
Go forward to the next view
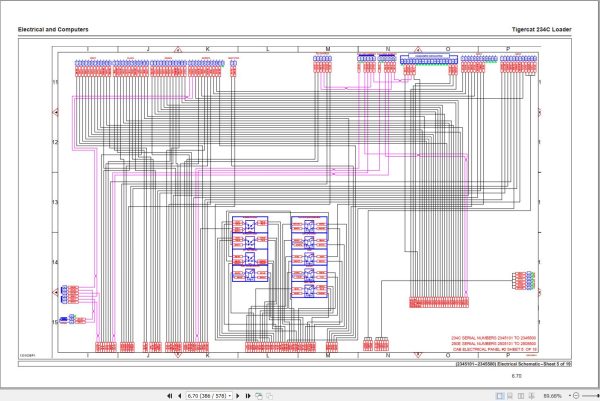coord(269,396)
